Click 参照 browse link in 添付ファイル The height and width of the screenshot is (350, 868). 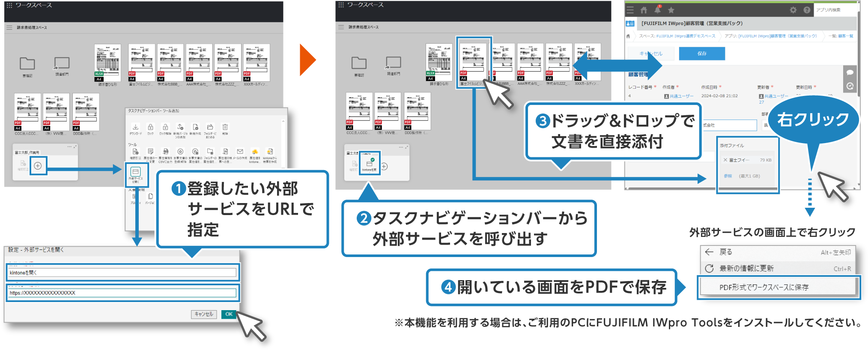click(x=728, y=176)
